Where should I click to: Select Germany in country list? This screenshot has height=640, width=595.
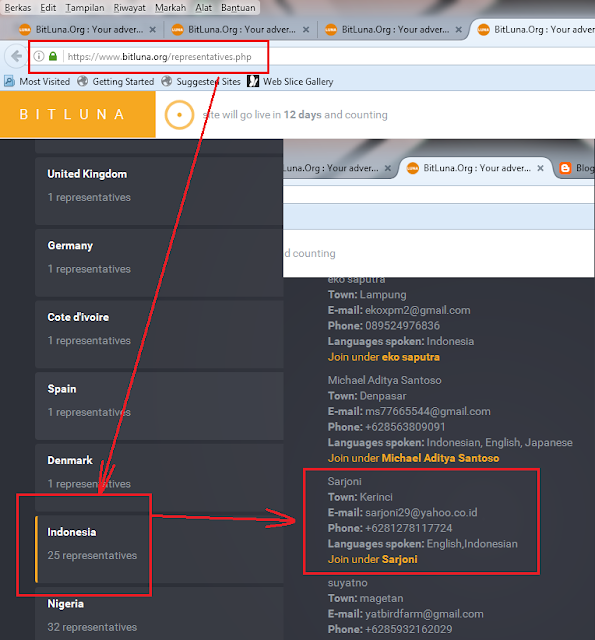point(159,262)
